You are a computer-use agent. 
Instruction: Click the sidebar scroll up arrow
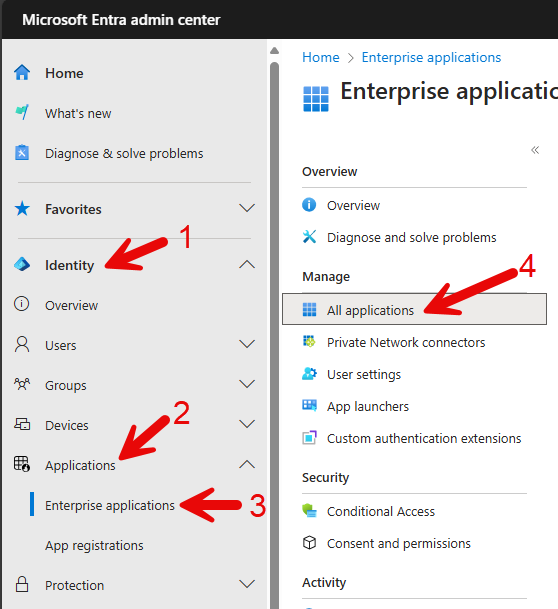coord(275,50)
